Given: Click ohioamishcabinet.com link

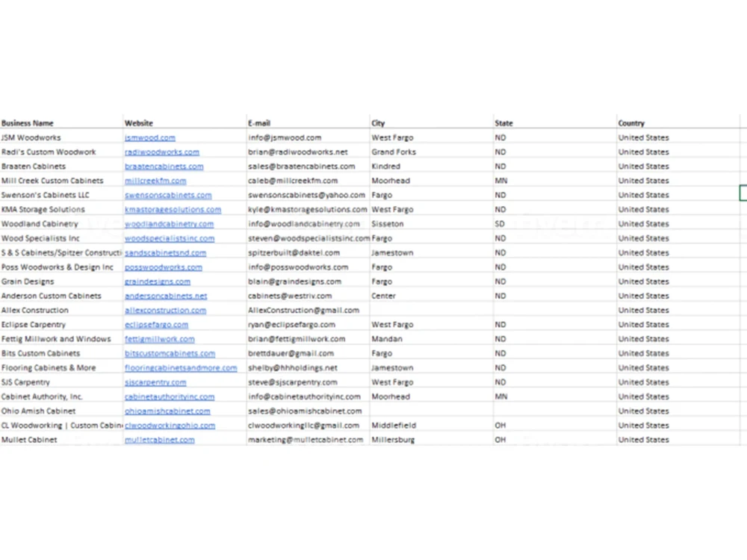Looking at the screenshot, I should tap(167, 411).
